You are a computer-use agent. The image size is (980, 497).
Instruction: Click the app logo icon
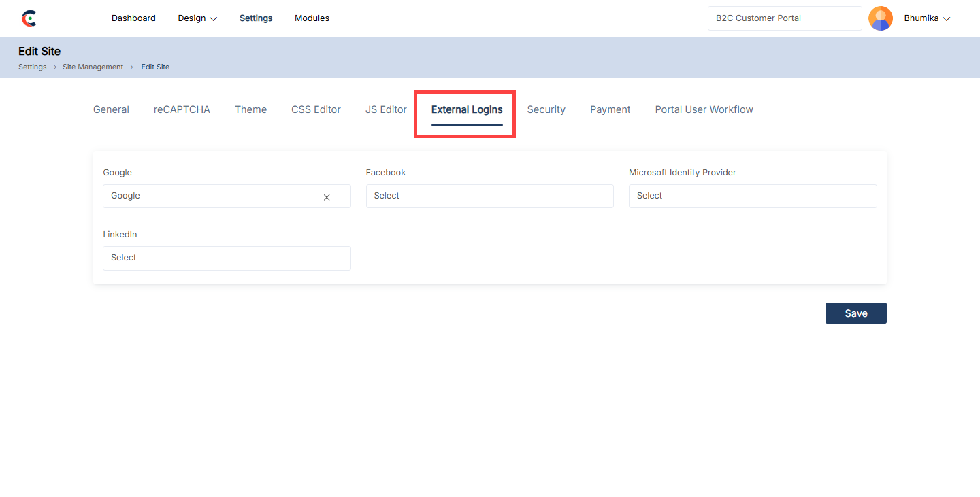coord(29,18)
